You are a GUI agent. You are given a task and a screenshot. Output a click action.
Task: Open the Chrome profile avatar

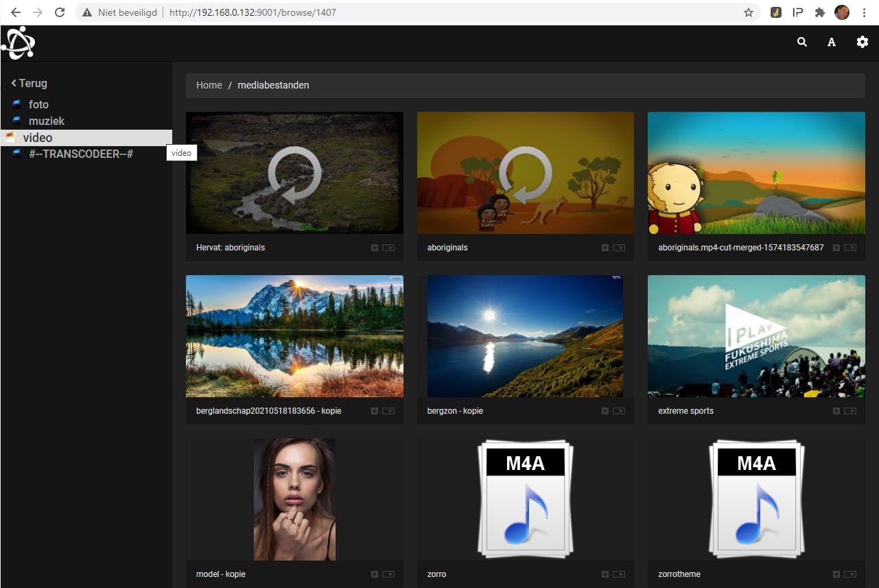842,12
